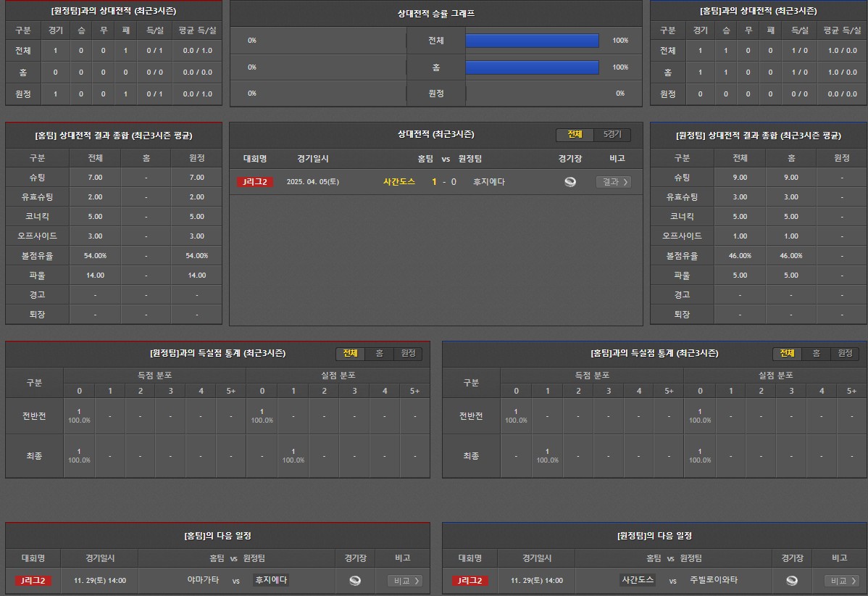Click stadium icon for 야마가타 vs 후지에다 match
Image resolution: width=868 pixels, height=596 pixels.
pyautogui.click(x=355, y=580)
